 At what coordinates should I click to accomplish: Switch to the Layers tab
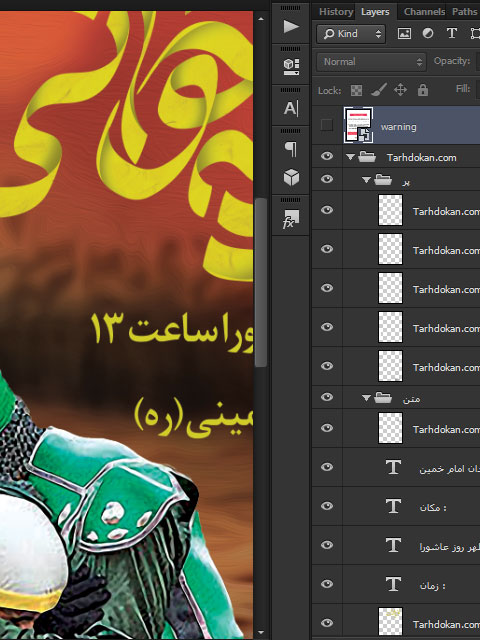375,12
